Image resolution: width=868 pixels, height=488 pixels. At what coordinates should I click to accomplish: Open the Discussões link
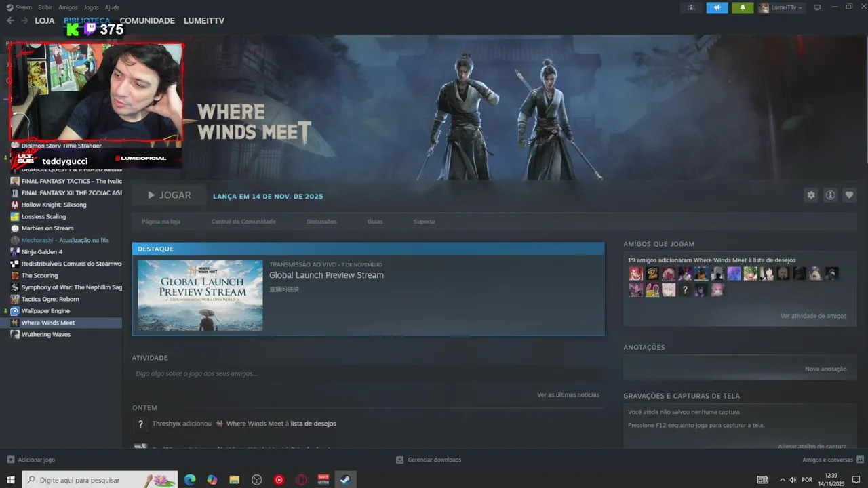pyautogui.click(x=321, y=222)
